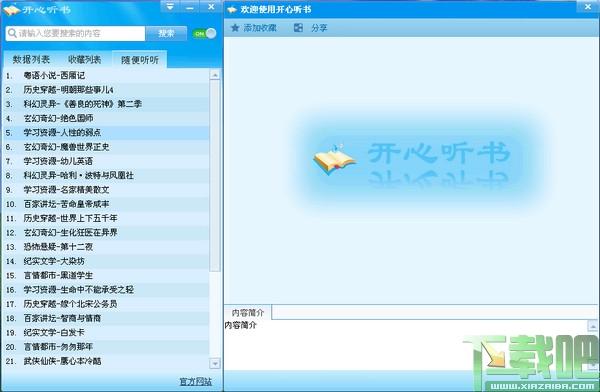Select 历史穿越-做个北宋公务员
600x392 pixels.
click(107, 304)
